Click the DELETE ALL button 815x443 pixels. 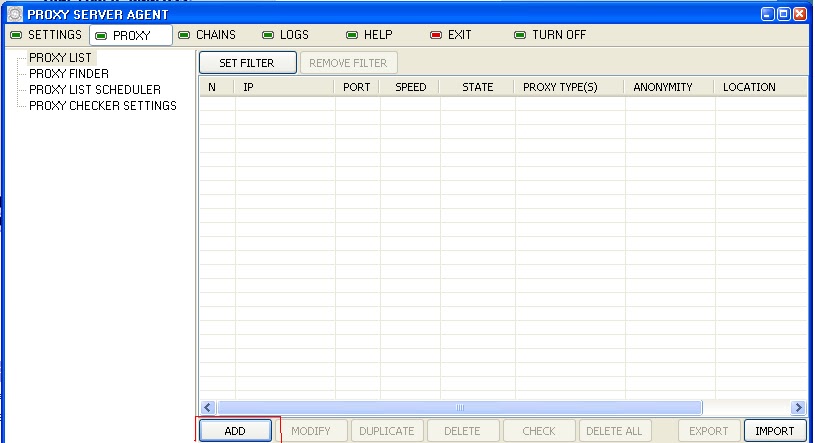[614, 431]
